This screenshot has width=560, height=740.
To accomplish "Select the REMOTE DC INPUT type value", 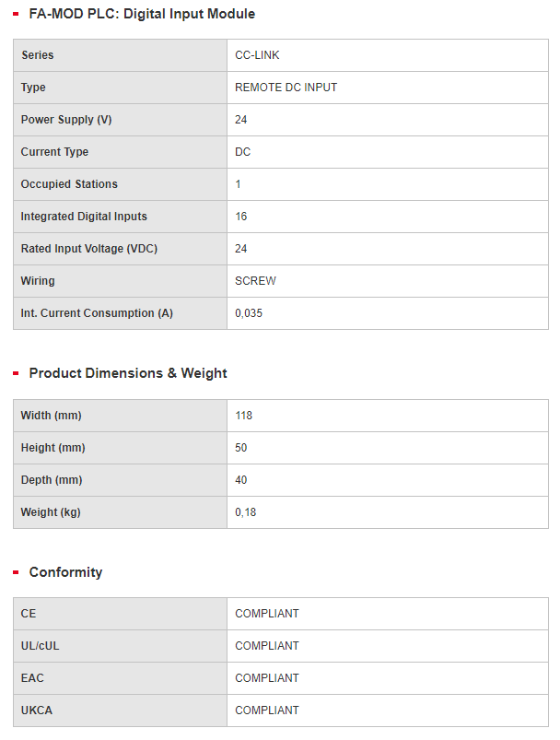I will [286, 88].
